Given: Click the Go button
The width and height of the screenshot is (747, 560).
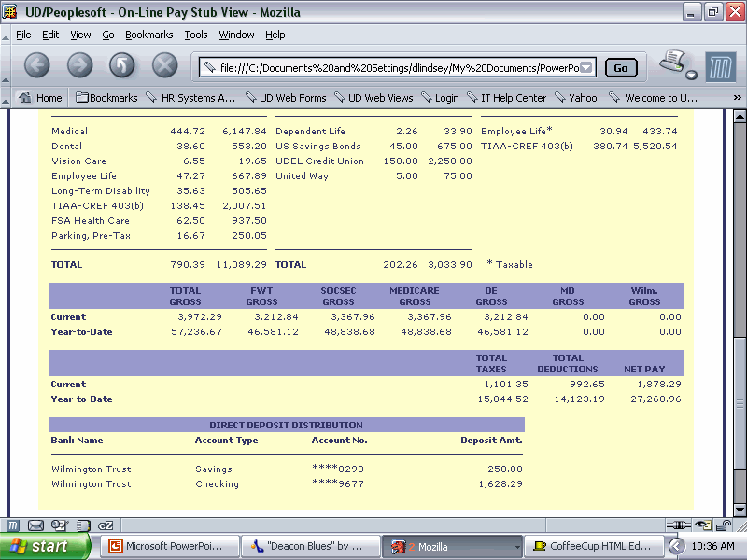Looking at the screenshot, I should [x=621, y=68].
